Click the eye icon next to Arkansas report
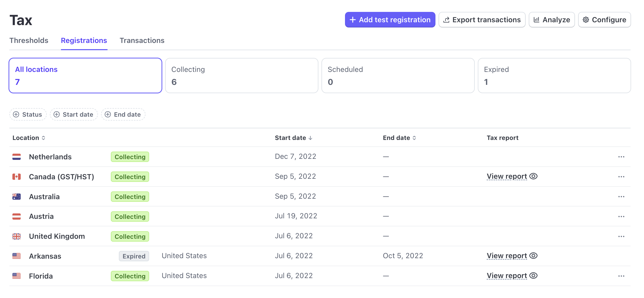Image resolution: width=644 pixels, height=298 pixels. tap(533, 256)
